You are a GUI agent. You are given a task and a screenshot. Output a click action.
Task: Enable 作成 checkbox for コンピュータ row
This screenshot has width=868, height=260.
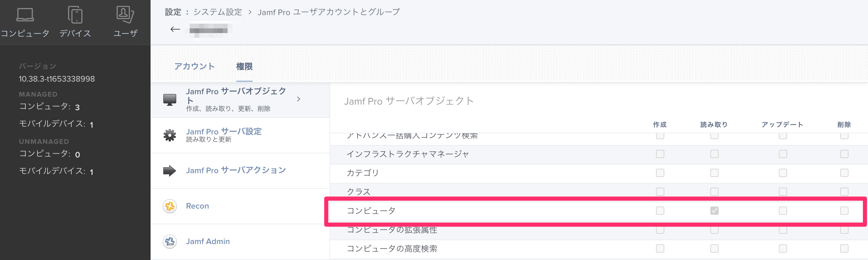coord(660,210)
